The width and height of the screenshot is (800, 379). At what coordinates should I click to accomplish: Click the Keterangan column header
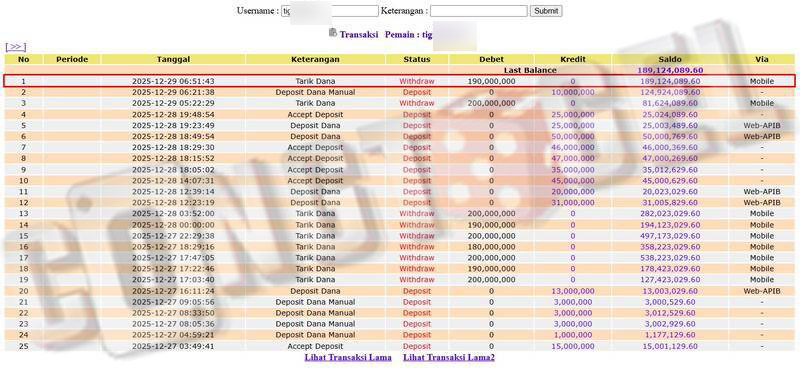coord(315,59)
